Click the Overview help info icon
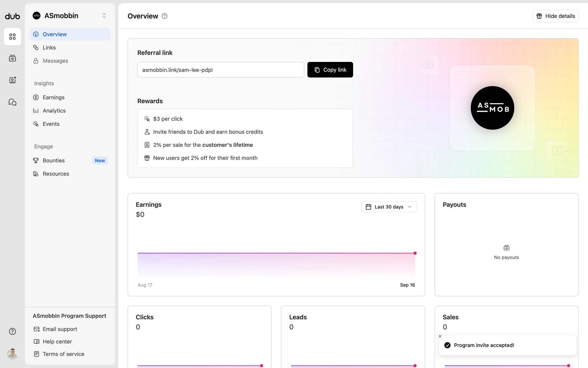The height and width of the screenshot is (368, 588). 164,16
